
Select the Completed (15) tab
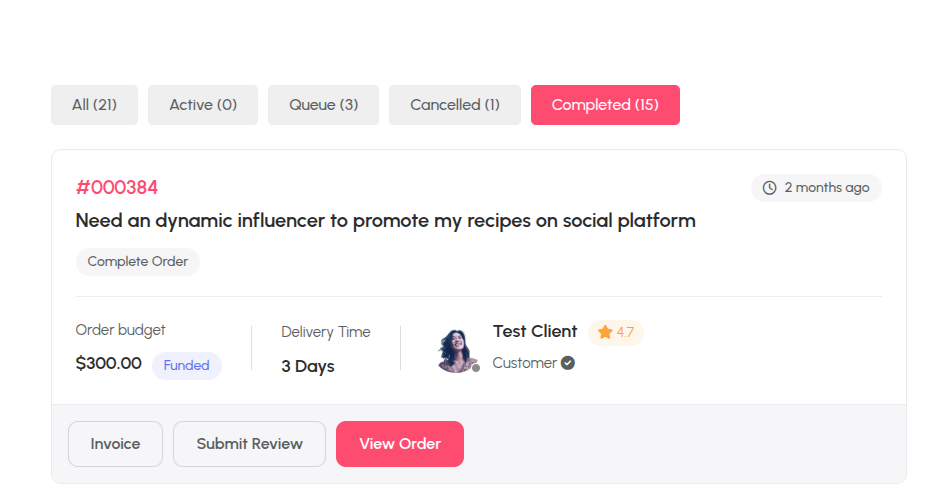[x=605, y=105]
